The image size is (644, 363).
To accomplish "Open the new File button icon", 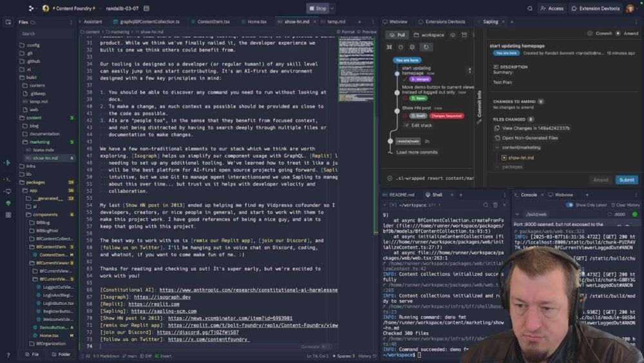I will tap(32, 354).
